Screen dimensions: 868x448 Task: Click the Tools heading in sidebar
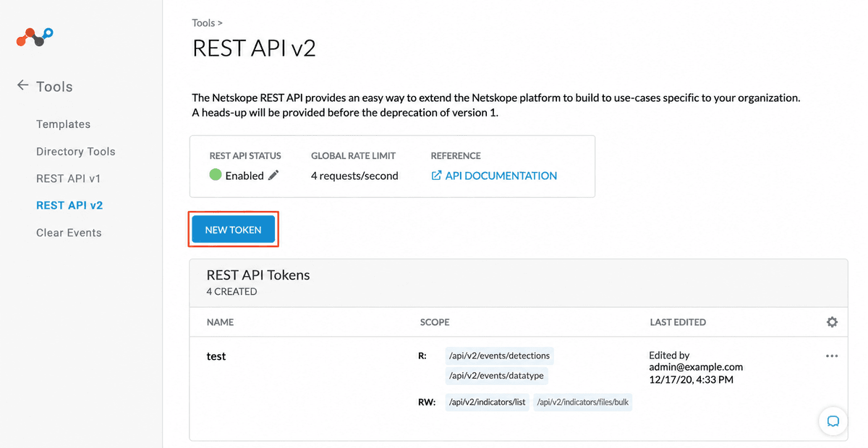coord(54,86)
